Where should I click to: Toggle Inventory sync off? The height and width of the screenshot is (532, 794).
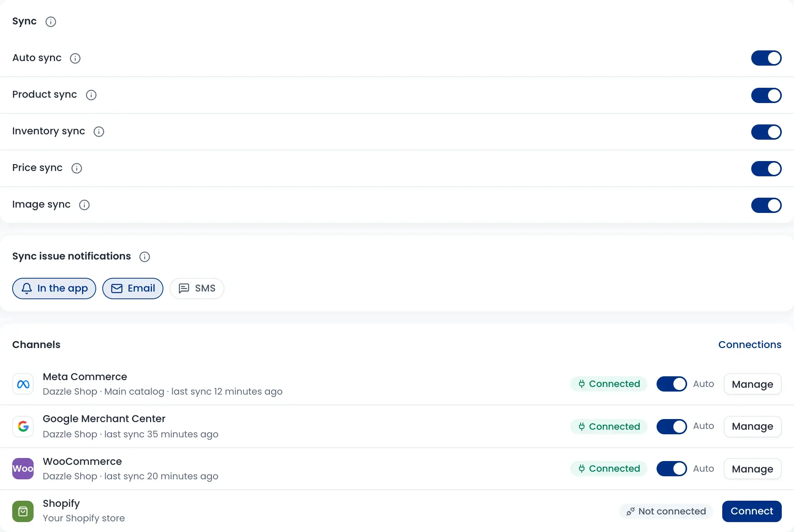coord(767,132)
